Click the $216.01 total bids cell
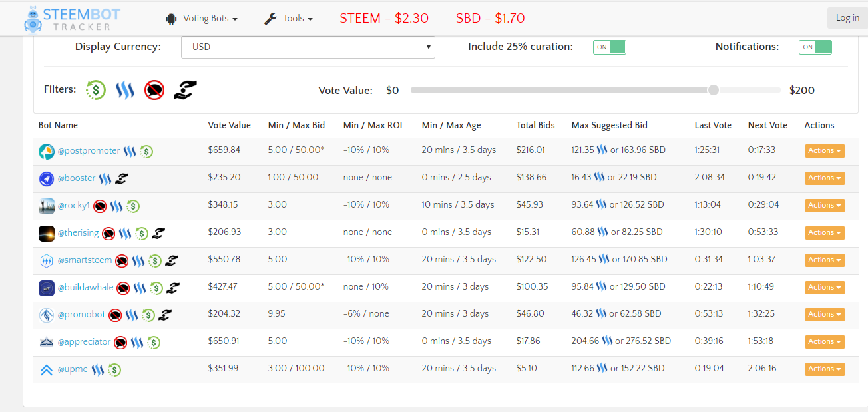 (531, 150)
